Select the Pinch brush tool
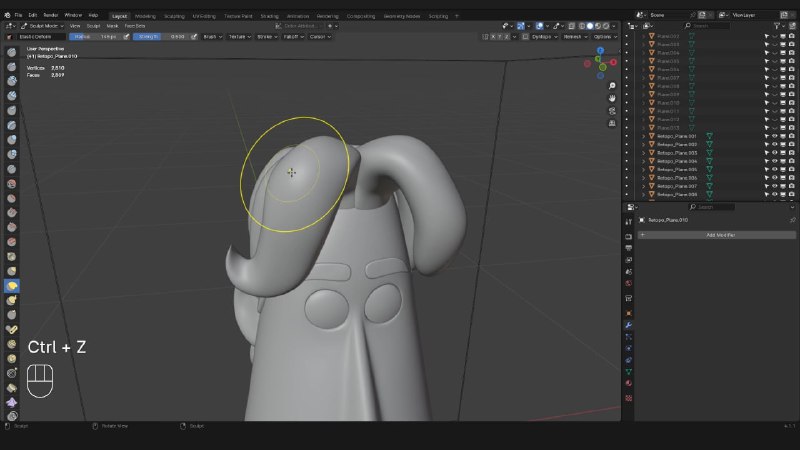 12,257
